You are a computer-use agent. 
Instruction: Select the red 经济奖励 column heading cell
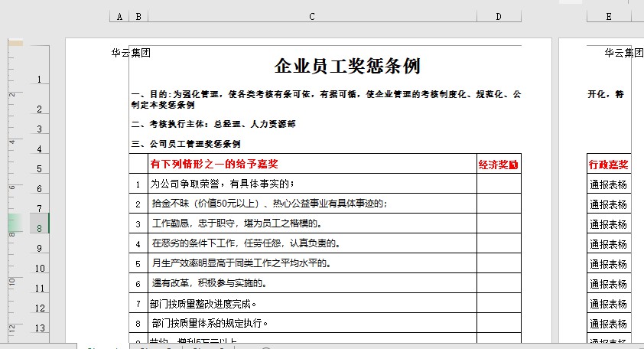pyautogui.click(x=498, y=164)
